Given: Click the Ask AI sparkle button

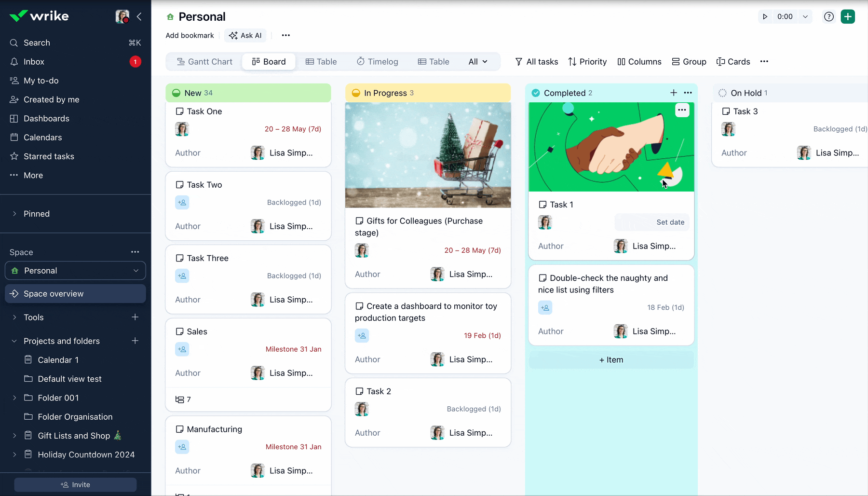Looking at the screenshot, I should click(x=245, y=35).
